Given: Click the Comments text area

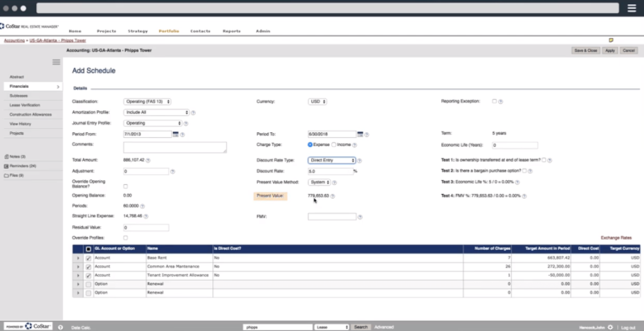Looking at the screenshot, I should [x=174, y=147].
